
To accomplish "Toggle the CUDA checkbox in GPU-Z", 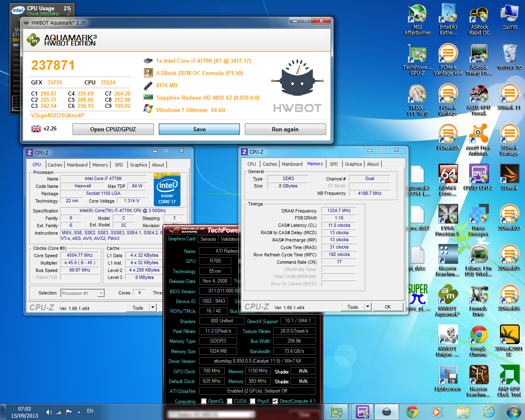I will point(230,401).
